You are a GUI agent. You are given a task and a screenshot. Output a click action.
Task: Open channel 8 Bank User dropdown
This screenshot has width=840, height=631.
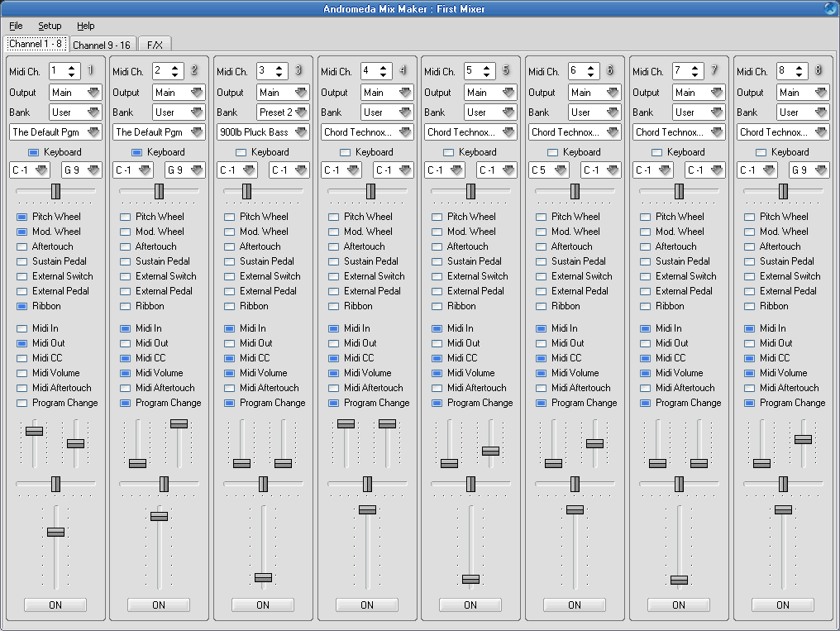pos(803,112)
